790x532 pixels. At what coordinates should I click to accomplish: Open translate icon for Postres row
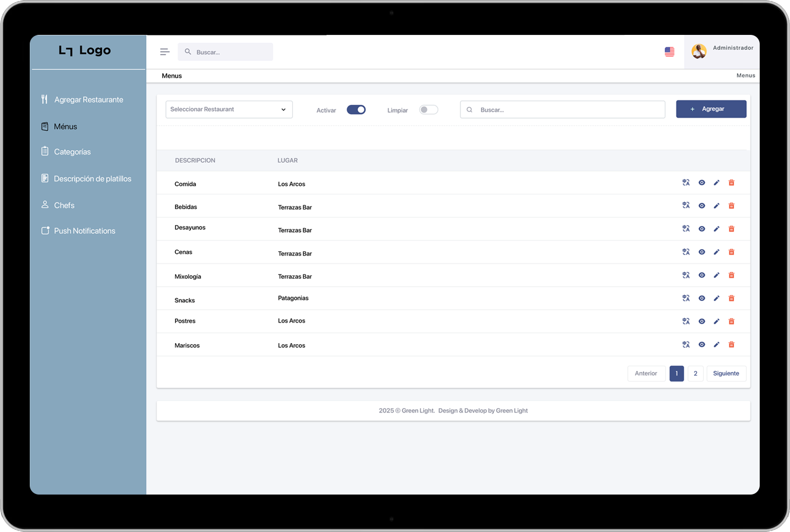pos(686,322)
